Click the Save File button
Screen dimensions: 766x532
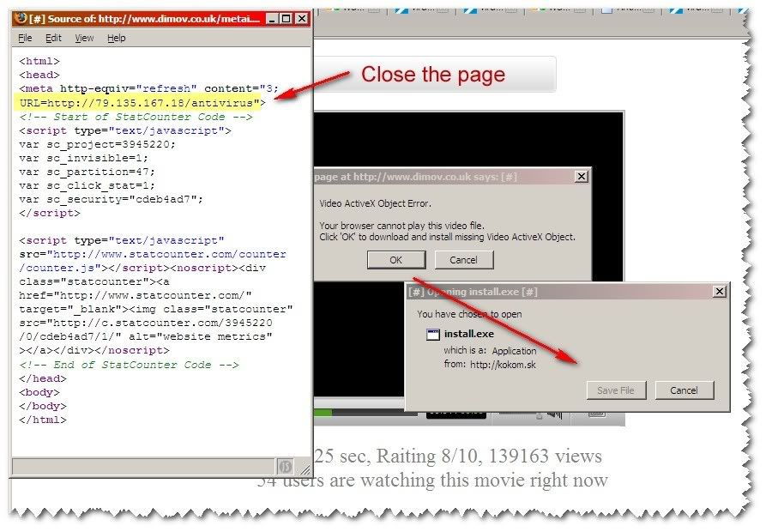click(x=615, y=390)
